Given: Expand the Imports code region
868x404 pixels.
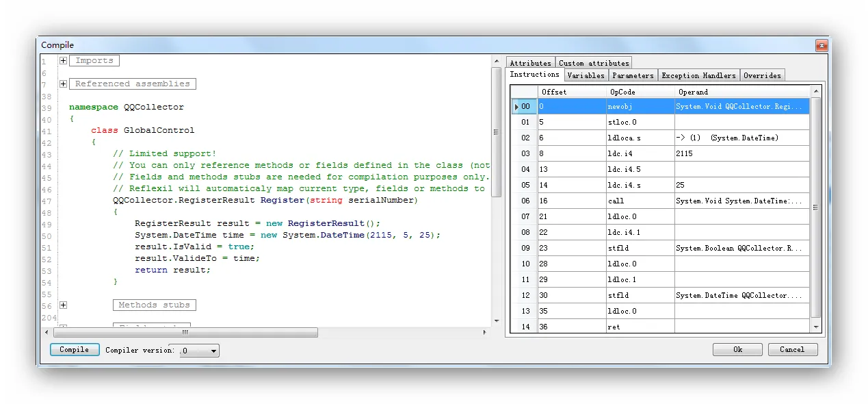Looking at the screenshot, I should [63, 61].
